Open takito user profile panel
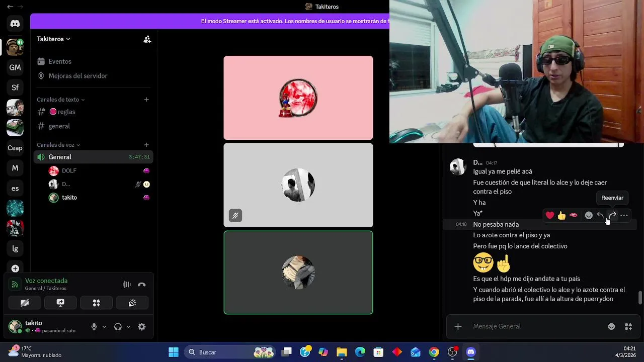This screenshot has height=362, width=644. [x=43, y=327]
